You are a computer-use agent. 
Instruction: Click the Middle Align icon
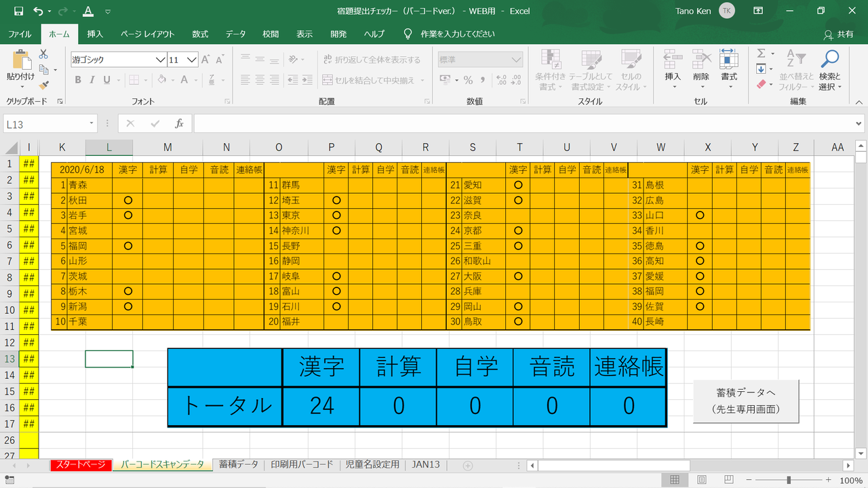coord(260,60)
